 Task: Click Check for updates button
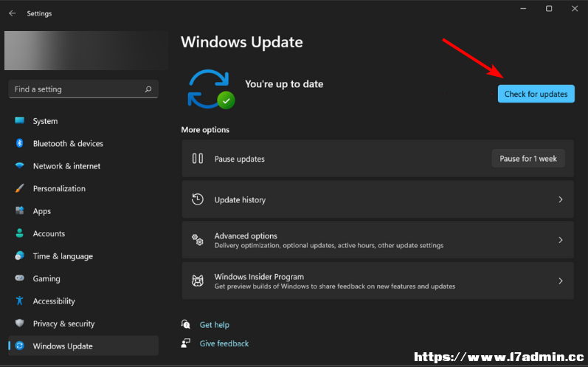pyautogui.click(x=536, y=94)
